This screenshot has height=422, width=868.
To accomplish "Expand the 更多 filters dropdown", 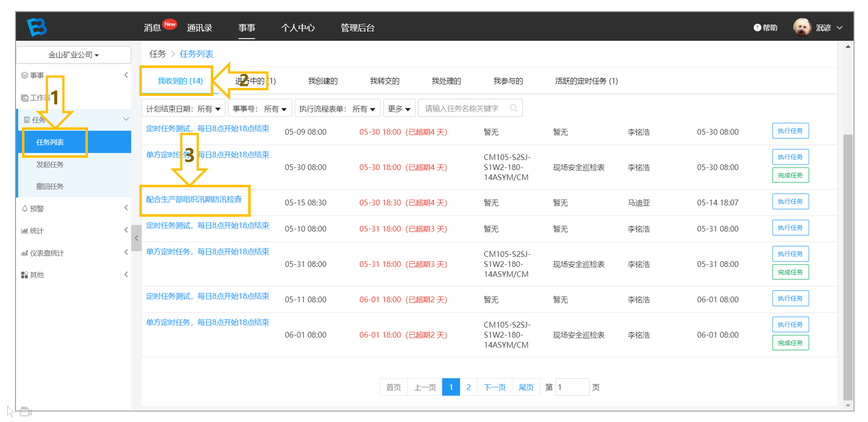I will 399,108.
